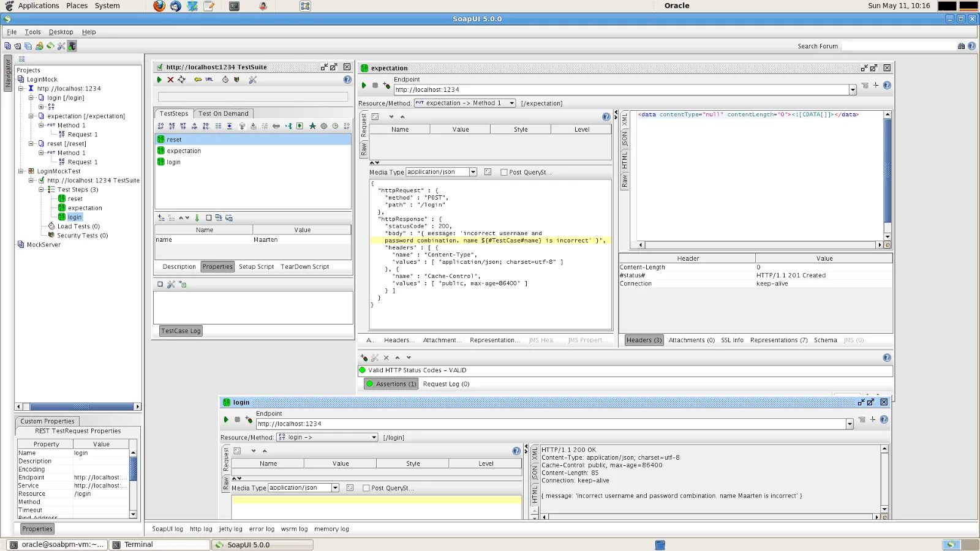Click the Properties button at bottom left

click(x=37, y=529)
